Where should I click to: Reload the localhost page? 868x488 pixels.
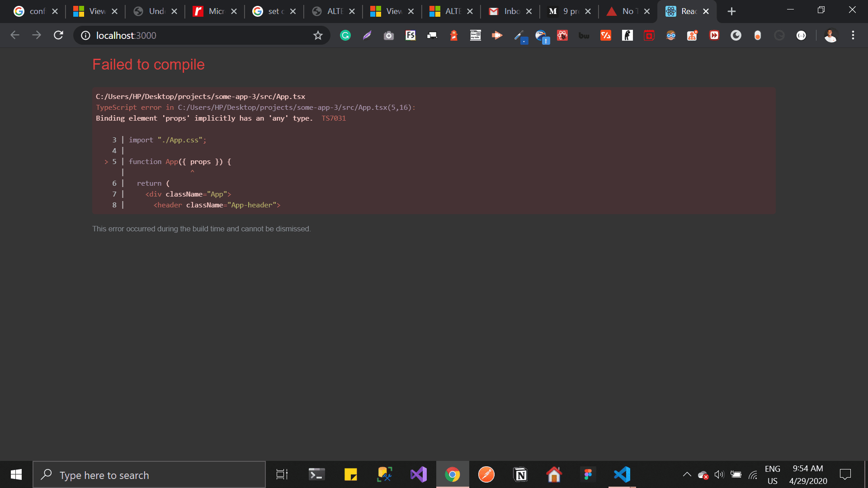(58, 35)
